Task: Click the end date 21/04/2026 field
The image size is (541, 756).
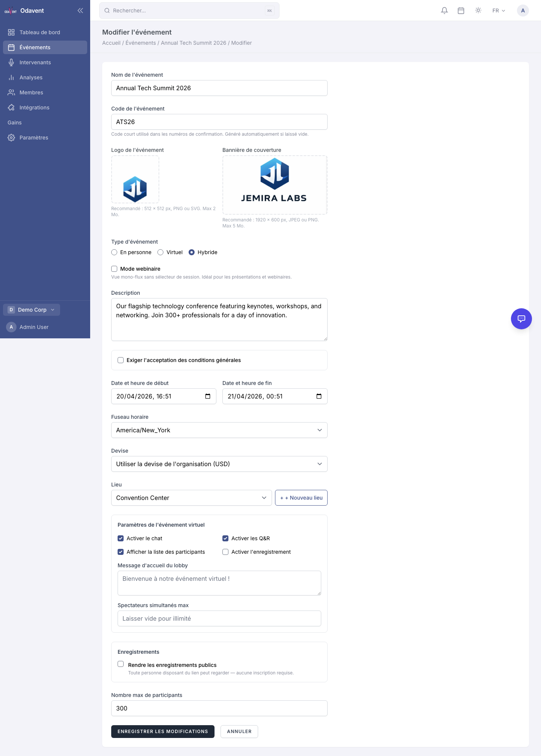Action: click(275, 396)
